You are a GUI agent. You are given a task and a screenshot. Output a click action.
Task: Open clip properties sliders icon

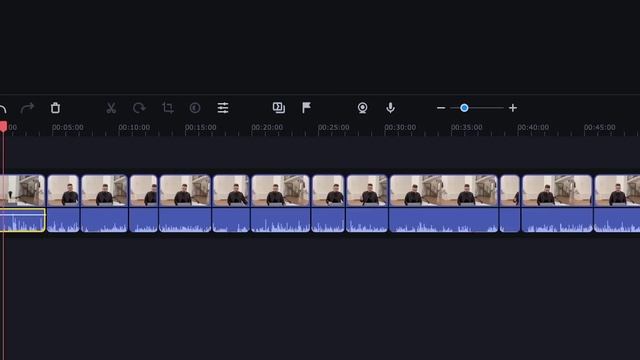[x=223, y=108]
